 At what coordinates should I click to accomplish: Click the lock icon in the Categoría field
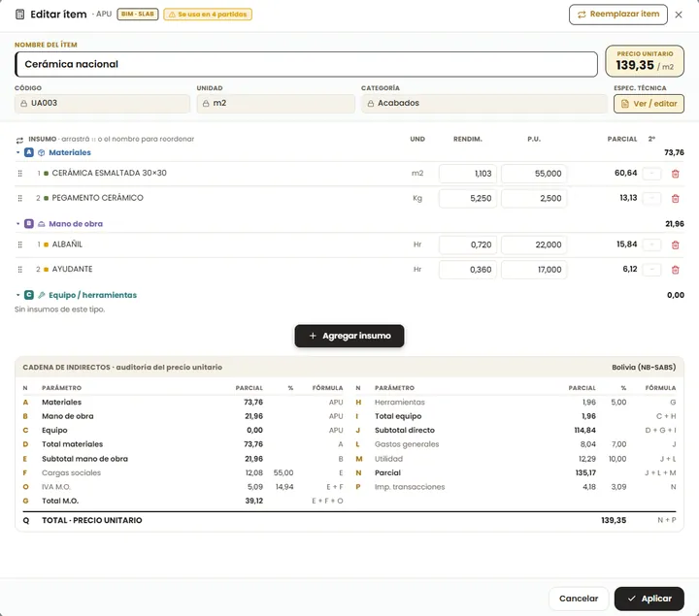[371, 104]
